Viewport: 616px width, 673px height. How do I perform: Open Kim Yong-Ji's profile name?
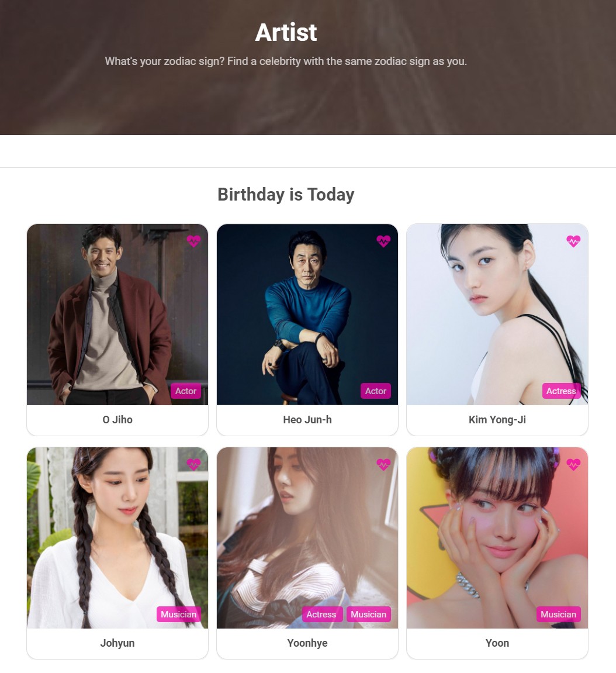pyautogui.click(x=497, y=420)
